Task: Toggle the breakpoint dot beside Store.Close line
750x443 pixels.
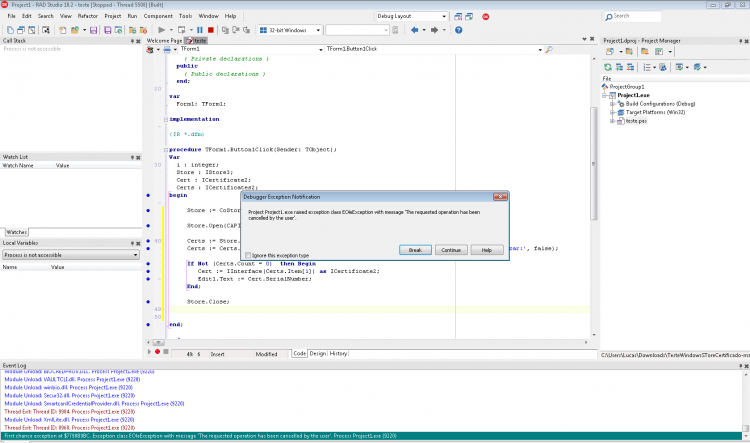Action: 148,302
